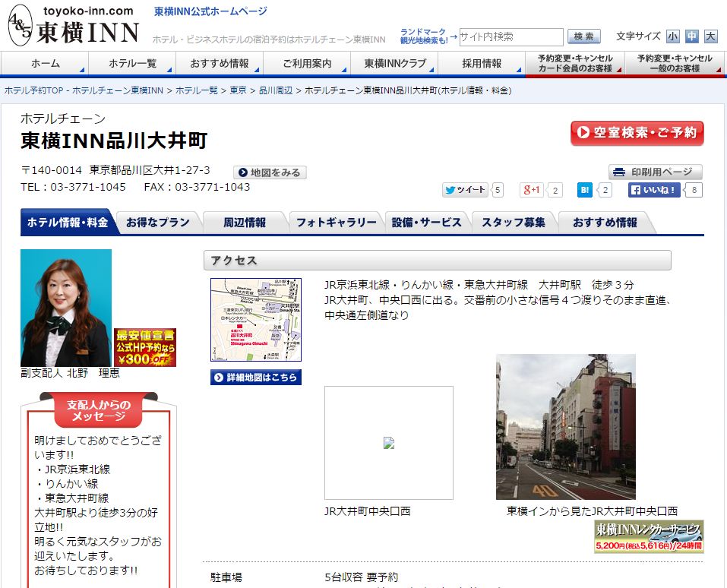
Task: Click the Google +1 share button
Action: 531,190
